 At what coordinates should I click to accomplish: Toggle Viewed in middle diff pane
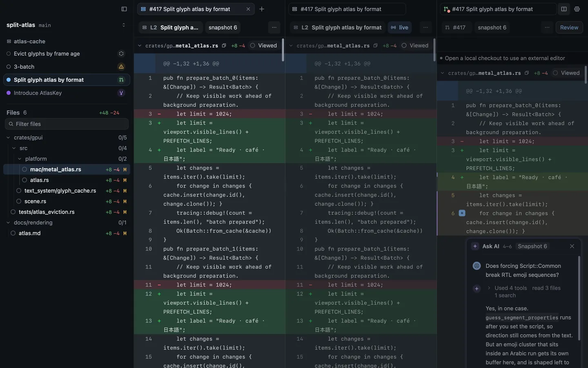415,46
